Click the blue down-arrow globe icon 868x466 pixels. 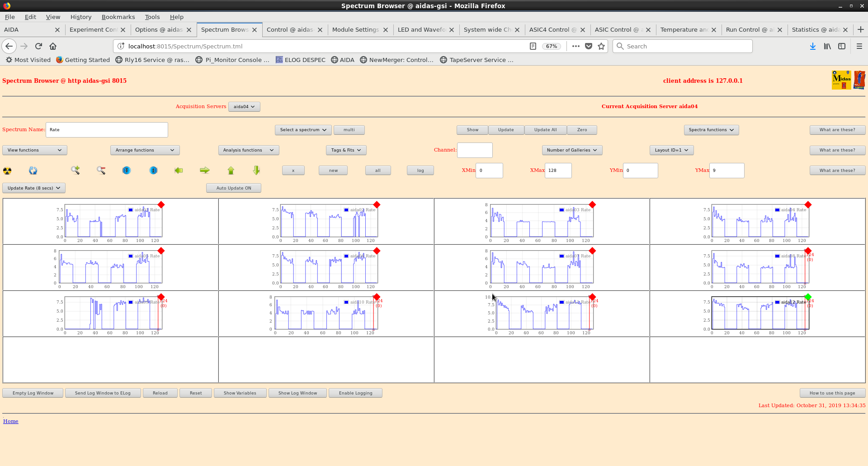[x=127, y=171]
